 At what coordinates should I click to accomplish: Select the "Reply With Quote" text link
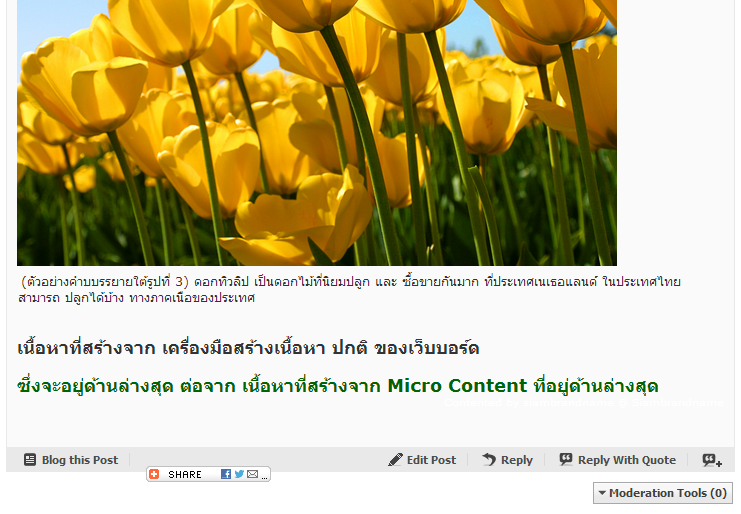627,460
